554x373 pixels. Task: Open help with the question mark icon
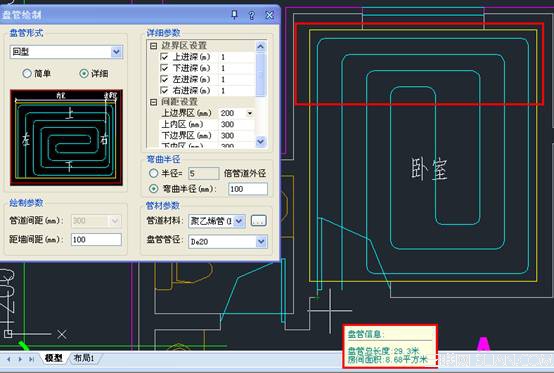[x=252, y=15]
